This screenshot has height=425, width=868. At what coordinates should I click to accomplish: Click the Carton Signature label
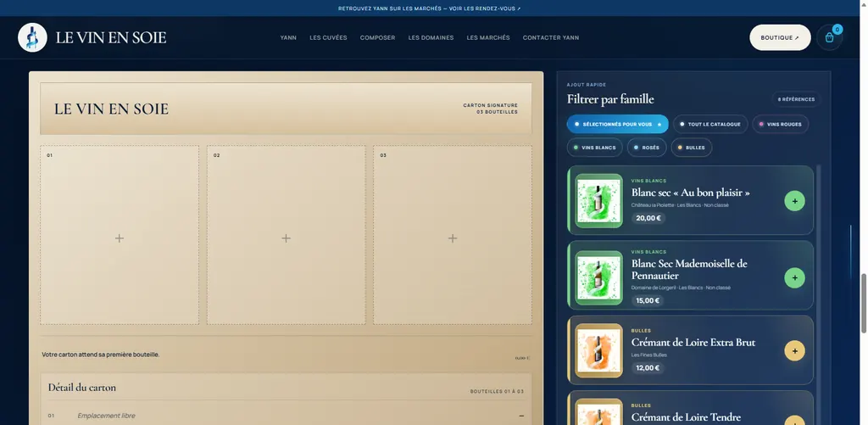coord(491,105)
